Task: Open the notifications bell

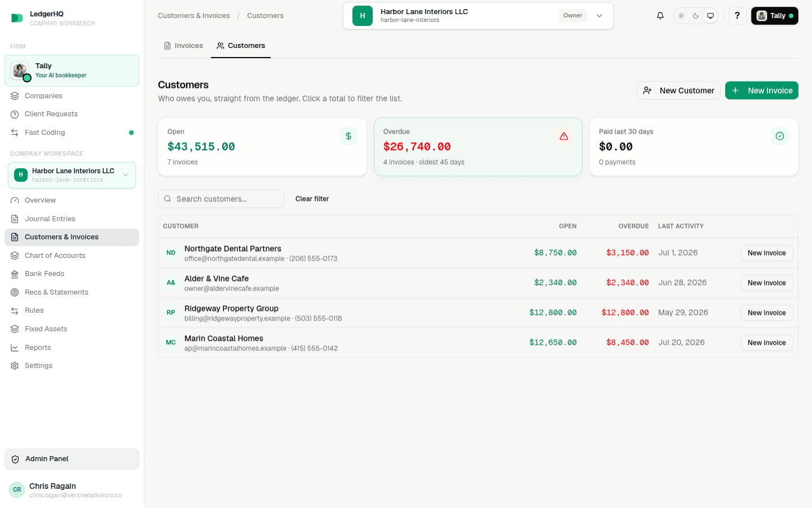Action: (x=660, y=16)
